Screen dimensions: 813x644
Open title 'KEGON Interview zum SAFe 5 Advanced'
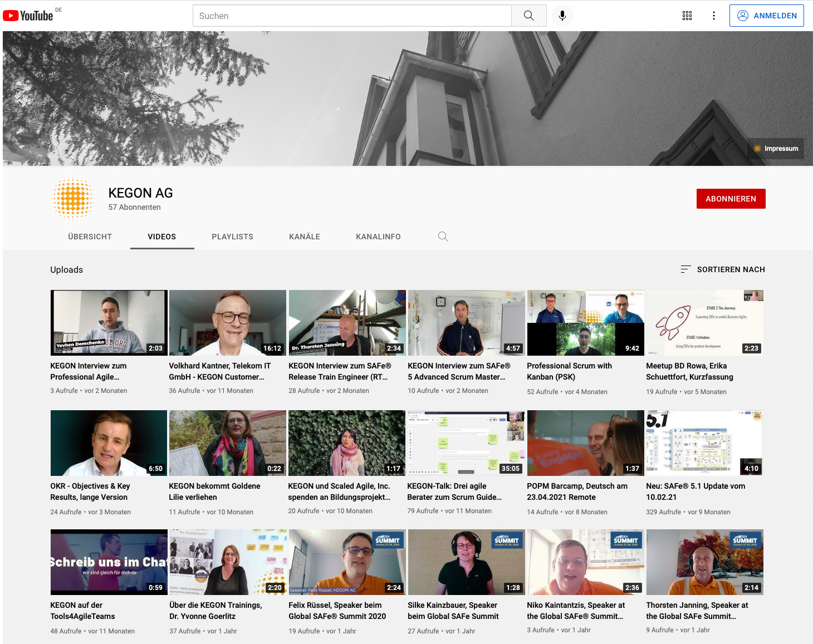459,371
